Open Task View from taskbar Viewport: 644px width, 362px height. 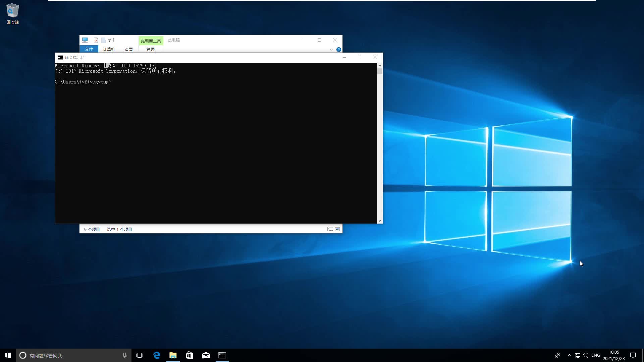140,355
